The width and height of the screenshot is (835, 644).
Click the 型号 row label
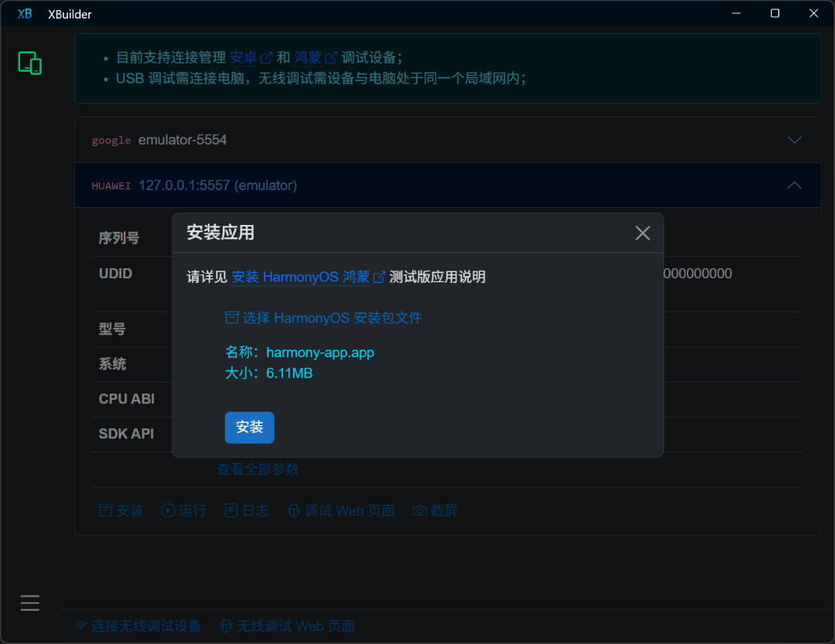112,329
